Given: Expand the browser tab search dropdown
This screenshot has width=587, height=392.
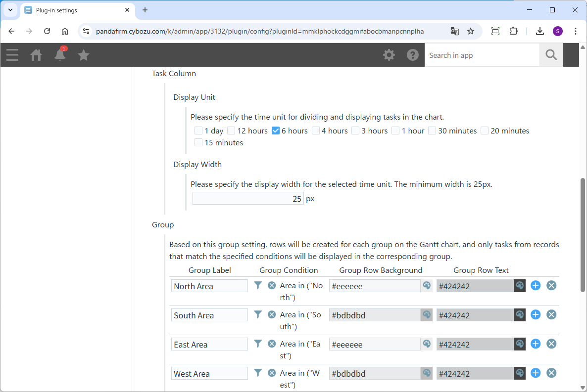Looking at the screenshot, I should pos(10,10).
